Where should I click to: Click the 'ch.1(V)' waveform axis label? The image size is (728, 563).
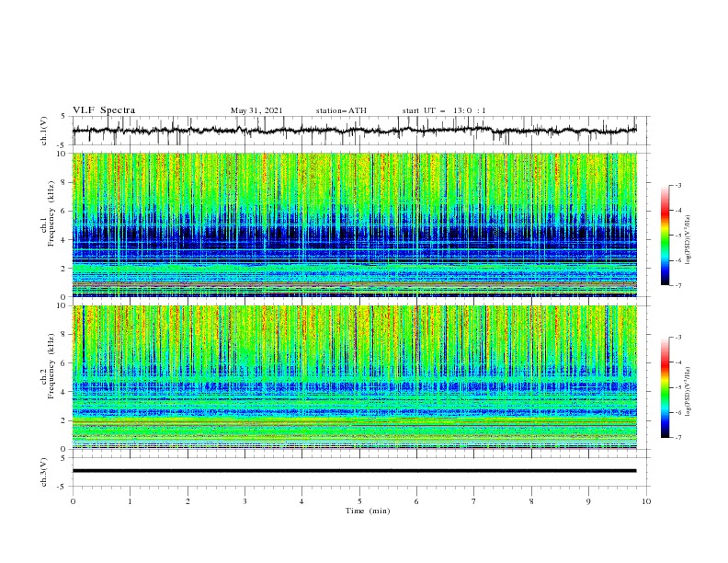click(x=44, y=131)
